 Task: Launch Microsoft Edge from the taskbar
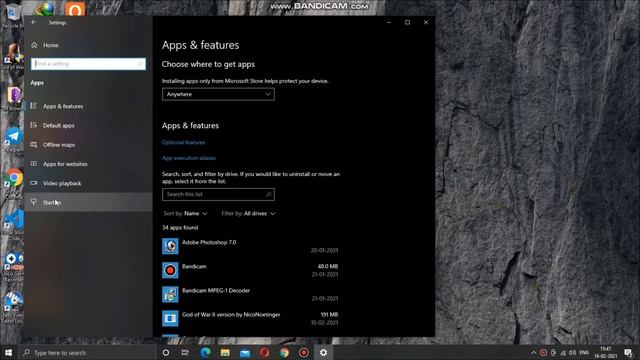pyautogui.click(x=205, y=353)
